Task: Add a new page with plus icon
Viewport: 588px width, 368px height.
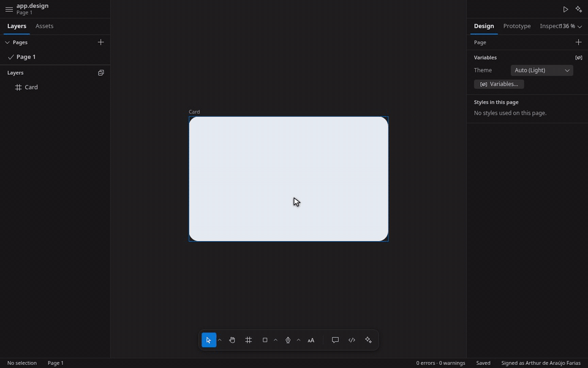Action: [100, 42]
